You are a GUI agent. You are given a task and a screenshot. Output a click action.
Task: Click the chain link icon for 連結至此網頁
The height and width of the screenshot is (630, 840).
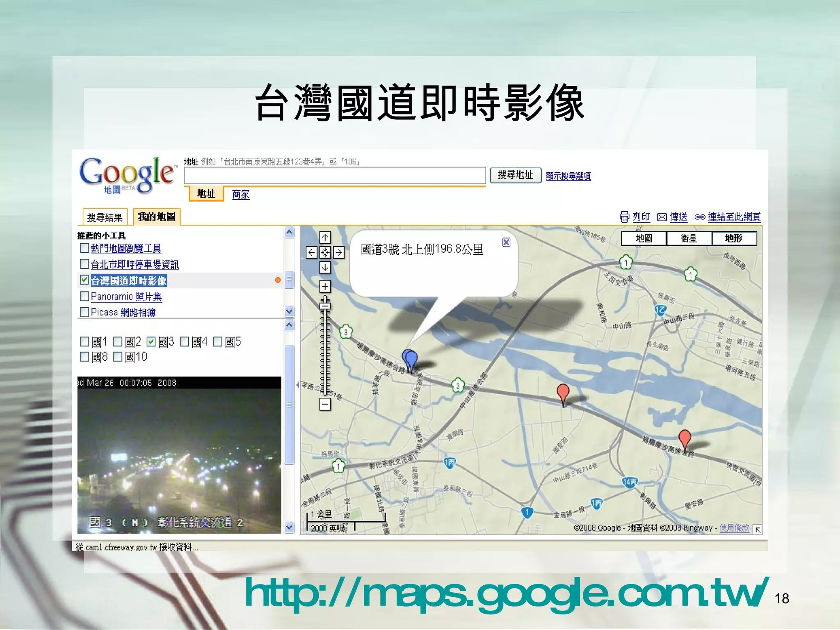click(700, 217)
